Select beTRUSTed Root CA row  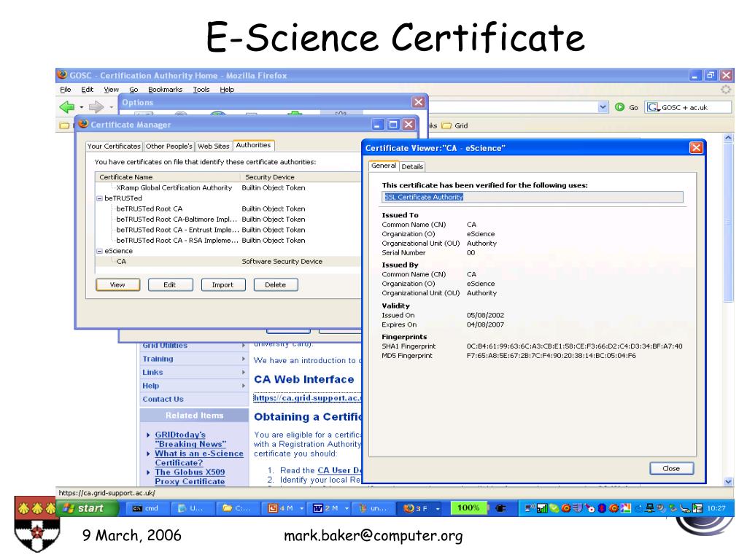point(228,209)
